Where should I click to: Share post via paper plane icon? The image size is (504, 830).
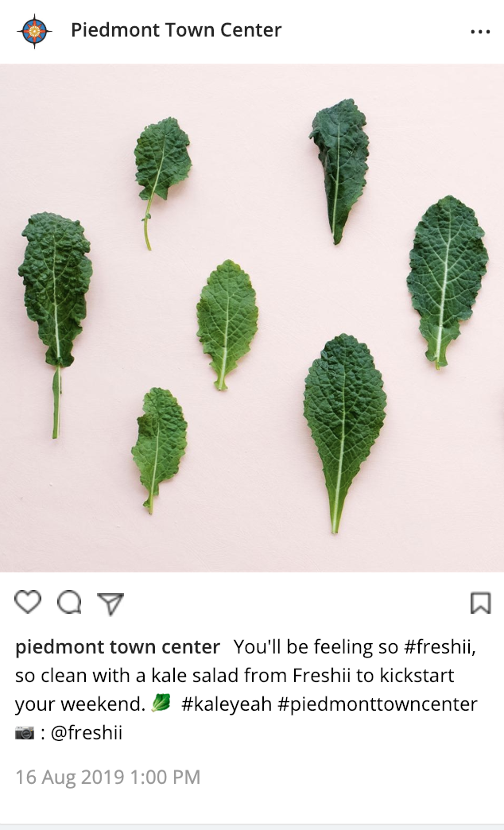click(x=110, y=603)
